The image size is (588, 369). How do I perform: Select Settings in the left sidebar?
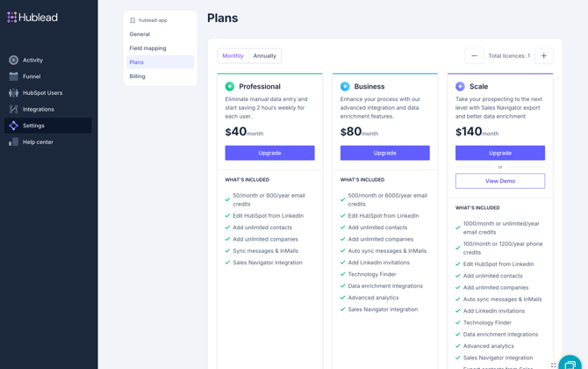(x=33, y=126)
